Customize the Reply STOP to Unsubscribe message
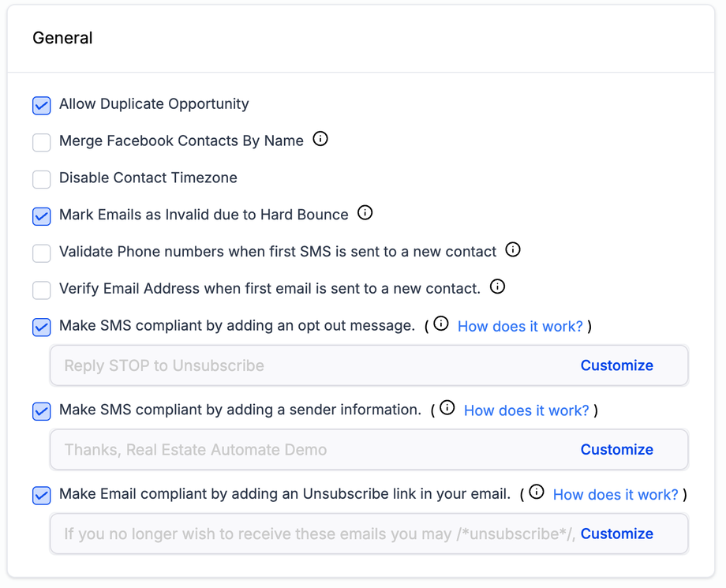The width and height of the screenshot is (726, 588). tap(616, 365)
